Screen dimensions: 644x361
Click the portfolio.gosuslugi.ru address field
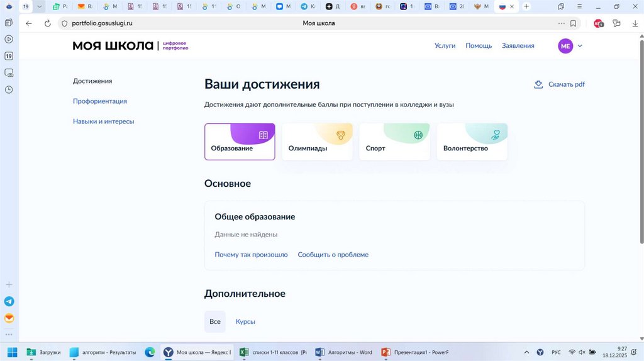point(103,23)
